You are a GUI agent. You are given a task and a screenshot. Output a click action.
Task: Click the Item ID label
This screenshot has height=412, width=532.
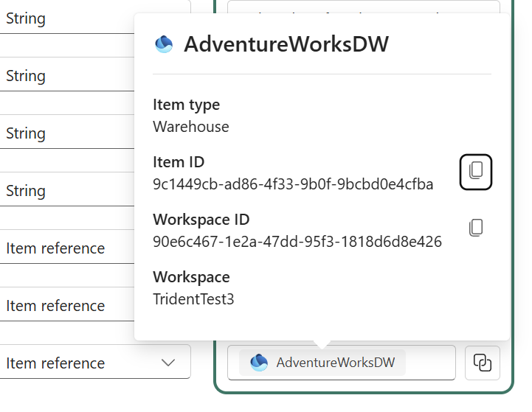click(x=179, y=162)
